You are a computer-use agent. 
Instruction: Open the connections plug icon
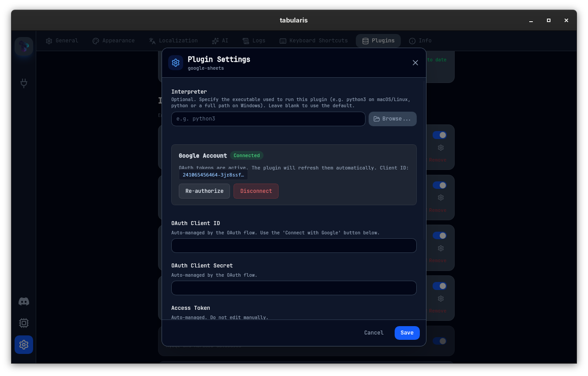click(x=24, y=83)
